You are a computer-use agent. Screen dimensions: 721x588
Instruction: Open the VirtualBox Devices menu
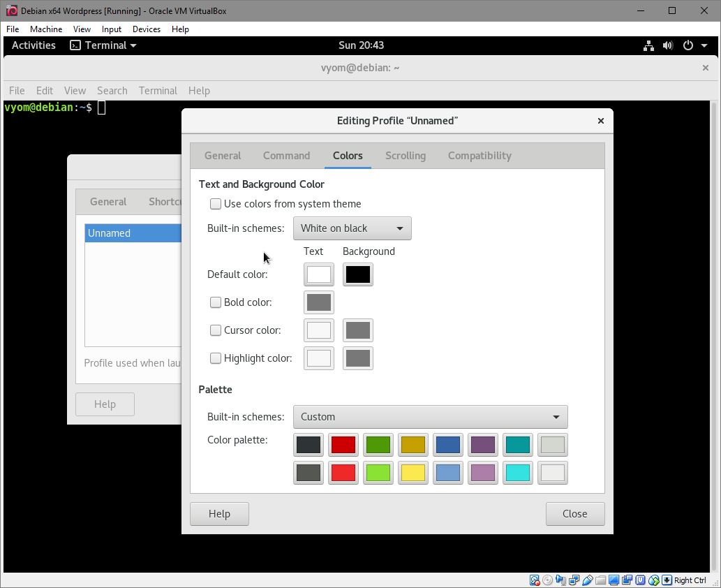pyautogui.click(x=146, y=29)
